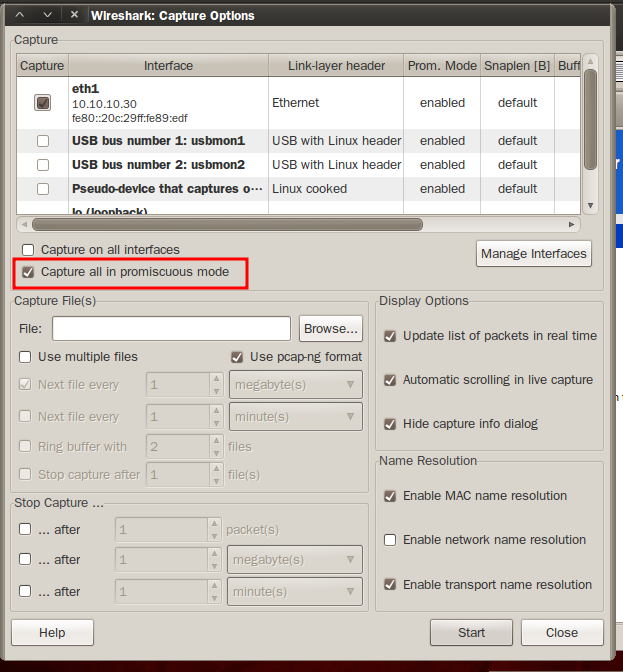Toggle Update list of packets in real time
This screenshot has width=623, height=672.
[390, 336]
